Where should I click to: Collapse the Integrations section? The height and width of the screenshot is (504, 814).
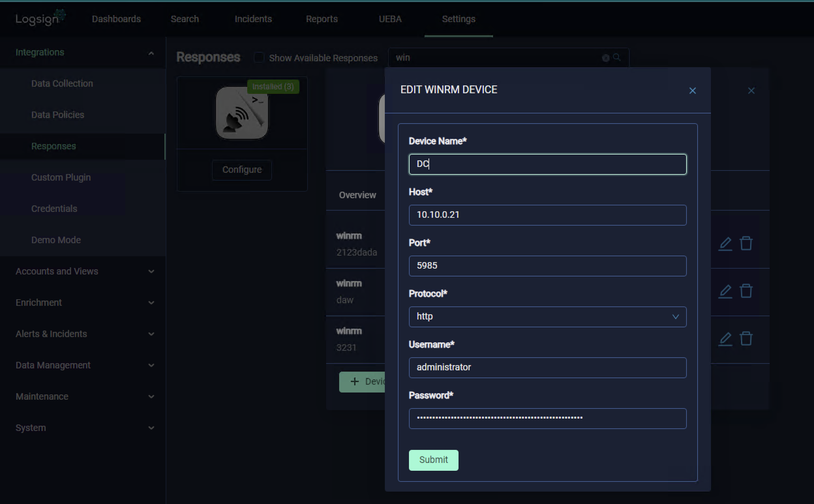pos(151,53)
